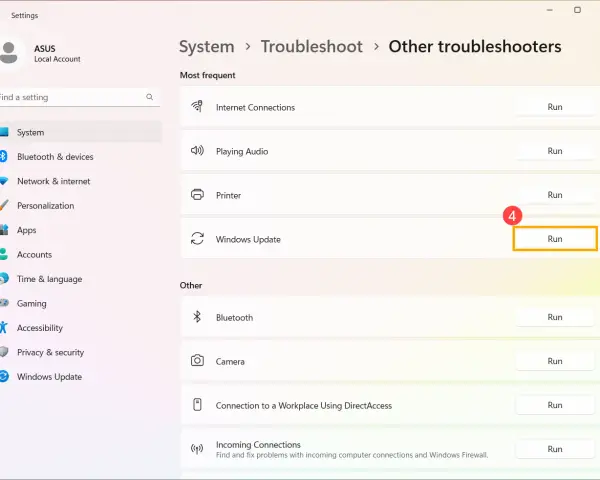The height and width of the screenshot is (480, 600).
Task: Select the Camera troubleshooter label
Action: click(x=230, y=362)
